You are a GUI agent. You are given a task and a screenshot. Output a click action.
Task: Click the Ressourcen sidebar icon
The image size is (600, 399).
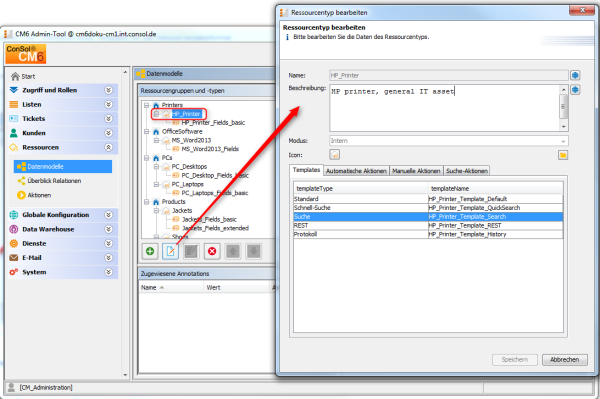(x=13, y=147)
